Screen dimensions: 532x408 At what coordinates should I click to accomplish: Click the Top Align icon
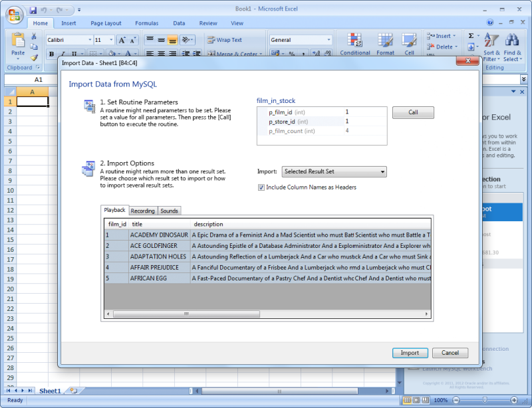coord(150,40)
